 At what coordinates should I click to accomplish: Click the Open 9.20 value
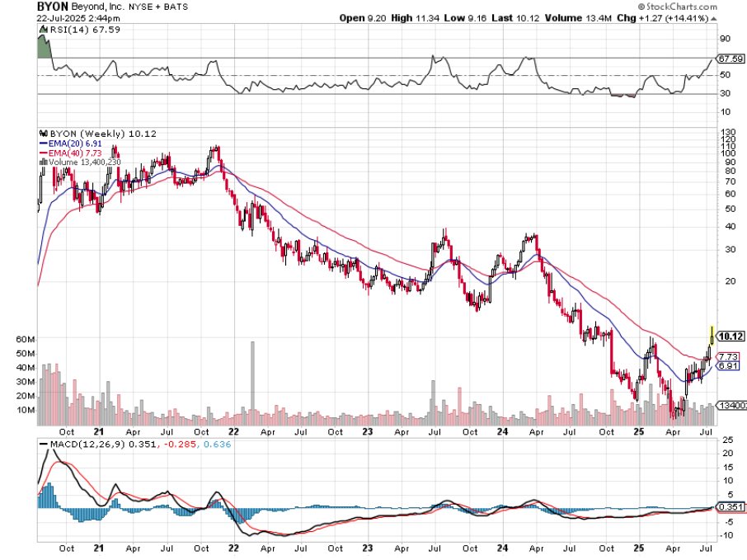point(362,18)
